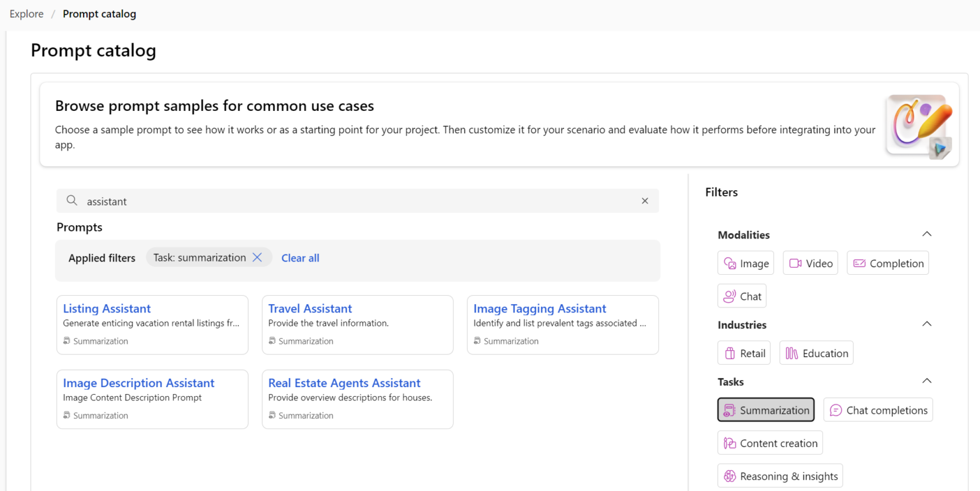Open the Real Estate Agents Assistant prompt
The height and width of the screenshot is (491, 980).
[x=344, y=383]
